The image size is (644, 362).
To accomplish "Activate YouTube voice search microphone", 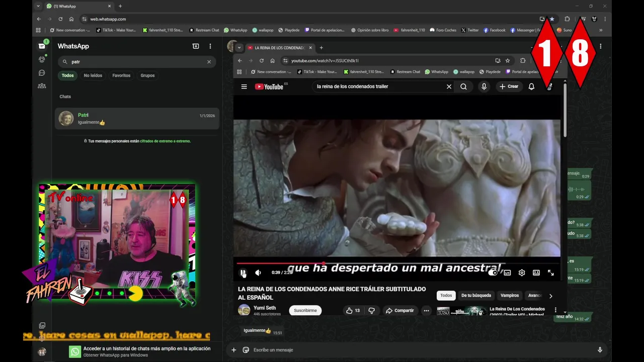I will point(484,86).
